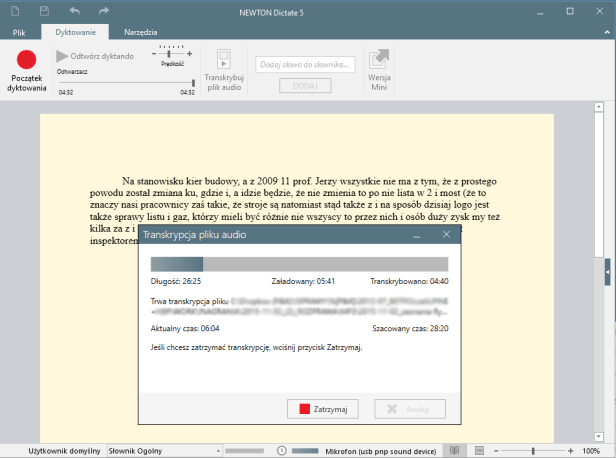
Task: Click the new document icon in title bar
Action: (x=14, y=10)
